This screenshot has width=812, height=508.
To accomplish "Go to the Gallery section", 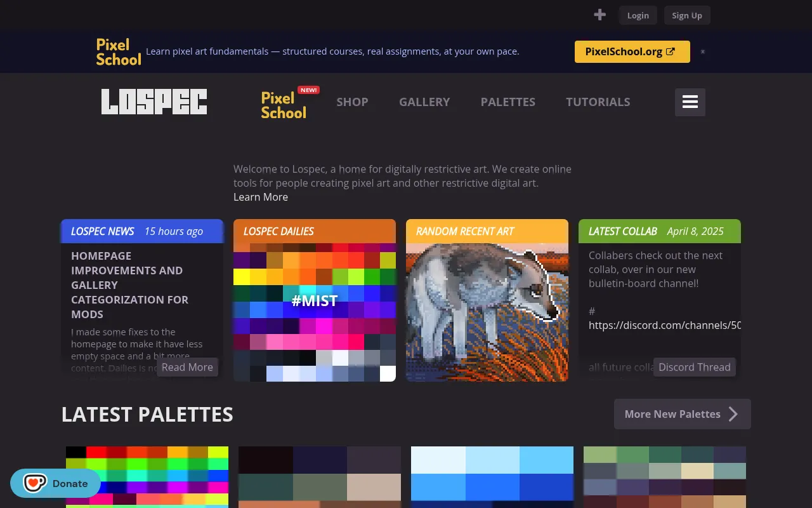I will (424, 102).
